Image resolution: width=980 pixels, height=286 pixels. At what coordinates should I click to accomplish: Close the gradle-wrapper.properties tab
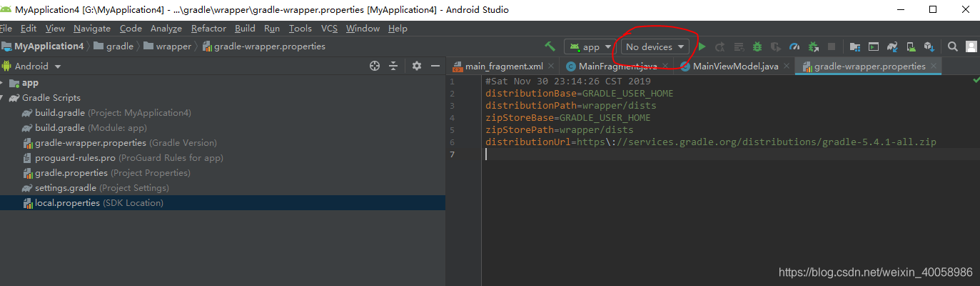(x=932, y=66)
